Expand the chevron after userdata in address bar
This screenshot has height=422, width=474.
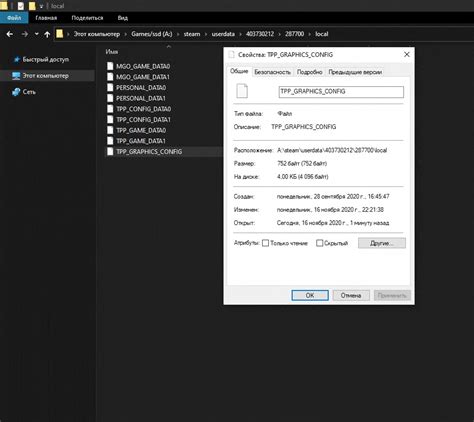point(241,34)
